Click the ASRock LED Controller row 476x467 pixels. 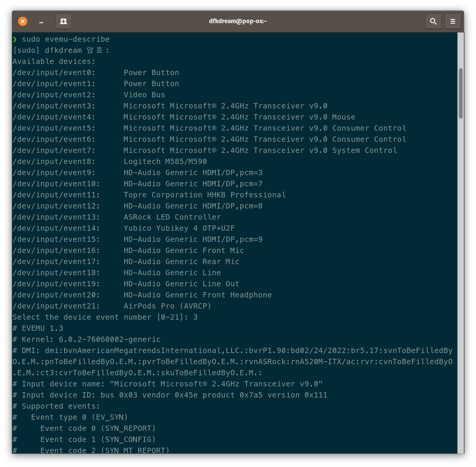117,217
